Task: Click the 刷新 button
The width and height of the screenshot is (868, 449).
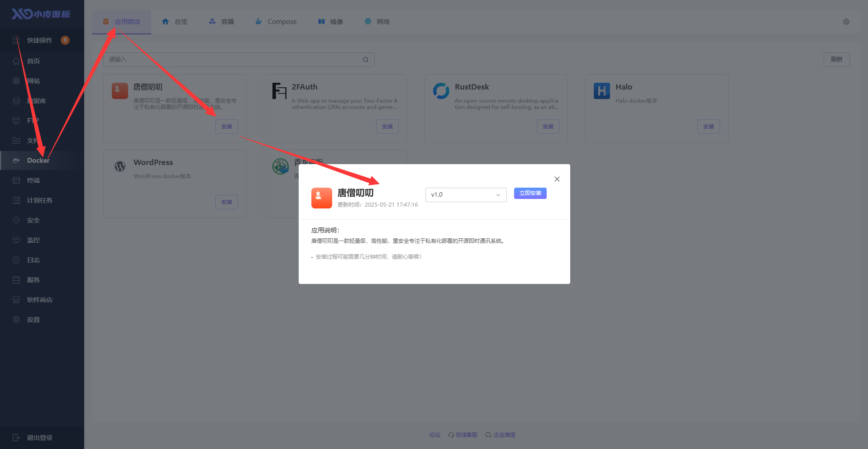Action: tap(836, 60)
